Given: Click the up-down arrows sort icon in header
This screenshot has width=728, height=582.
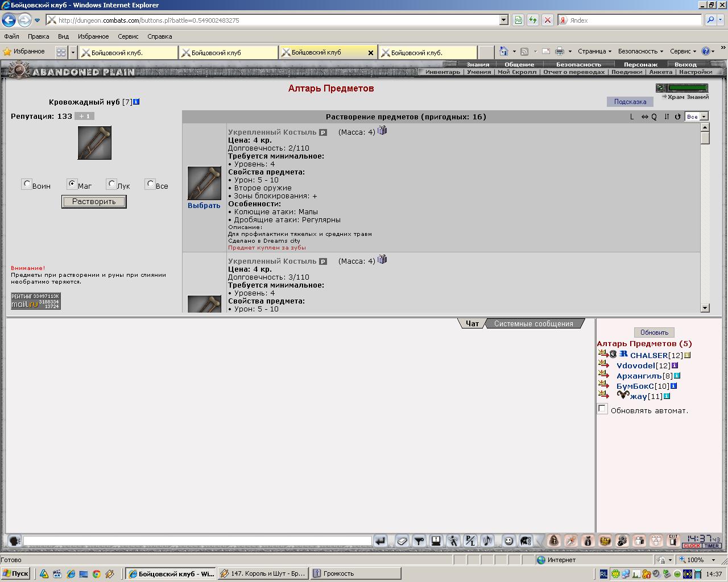Looking at the screenshot, I should click(x=667, y=117).
